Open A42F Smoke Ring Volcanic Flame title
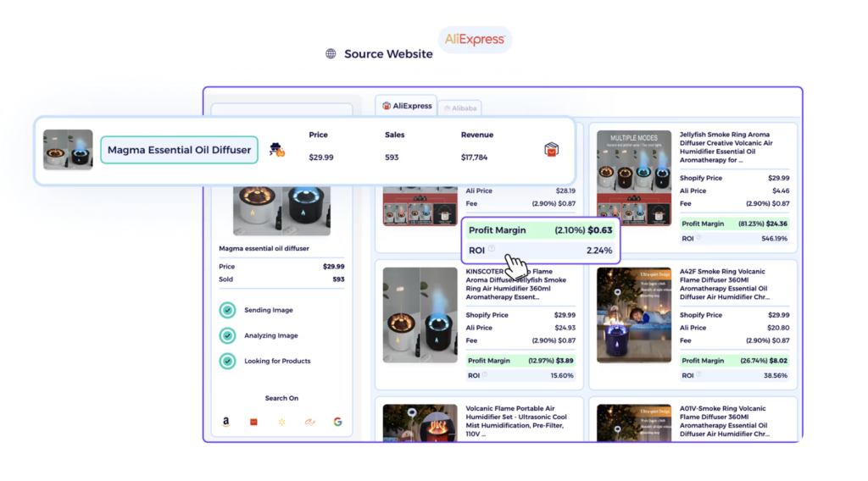This screenshot has height=481, width=868. click(x=724, y=285)
